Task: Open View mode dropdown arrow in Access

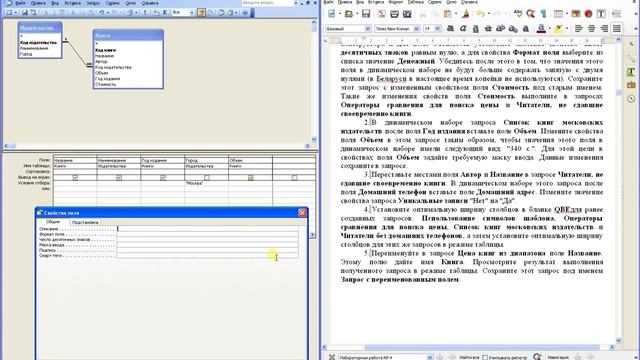Action: (x=15, y=13)
